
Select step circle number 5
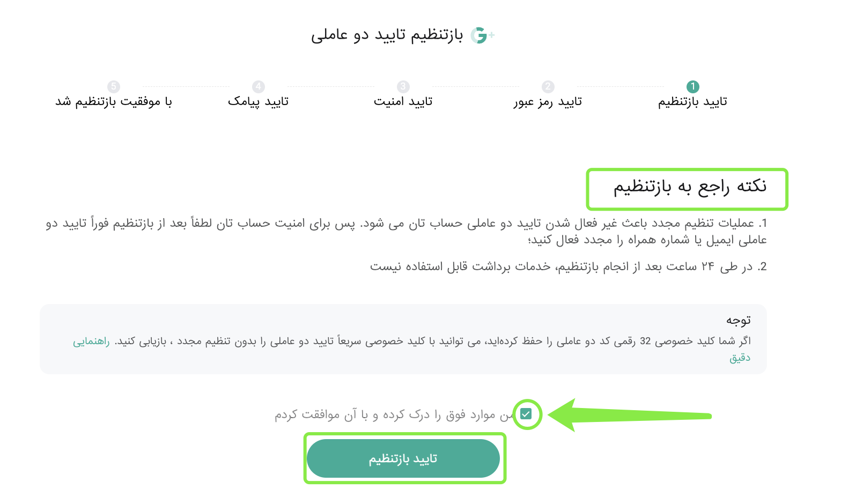113,86
